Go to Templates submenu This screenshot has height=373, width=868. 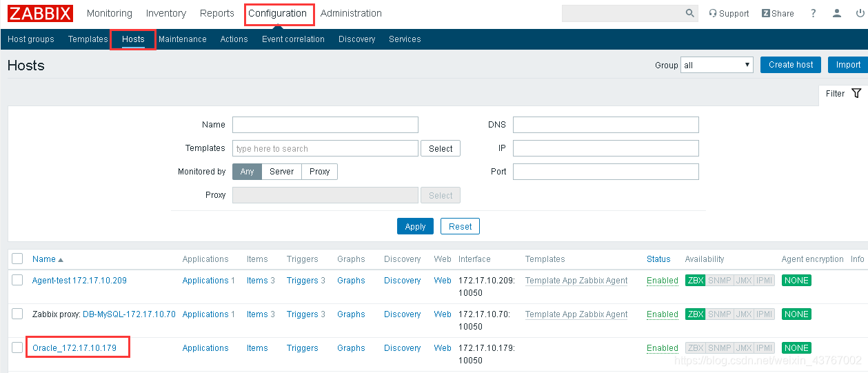tap(88, 39)
